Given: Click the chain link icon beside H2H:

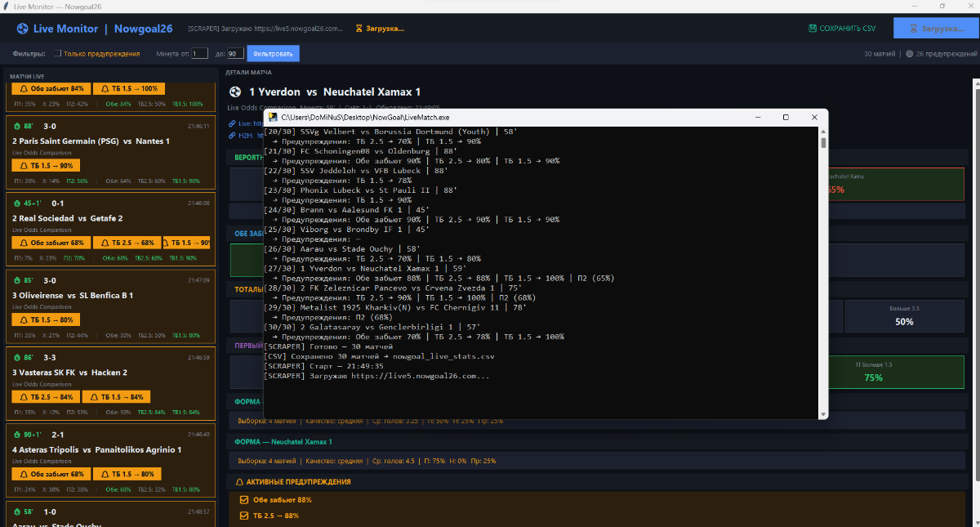Looking at the screenshot, I should [x=232, y=136].
